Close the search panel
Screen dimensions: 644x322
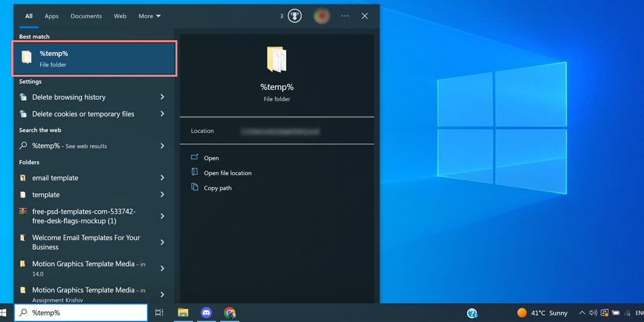(x=364, y=16)
